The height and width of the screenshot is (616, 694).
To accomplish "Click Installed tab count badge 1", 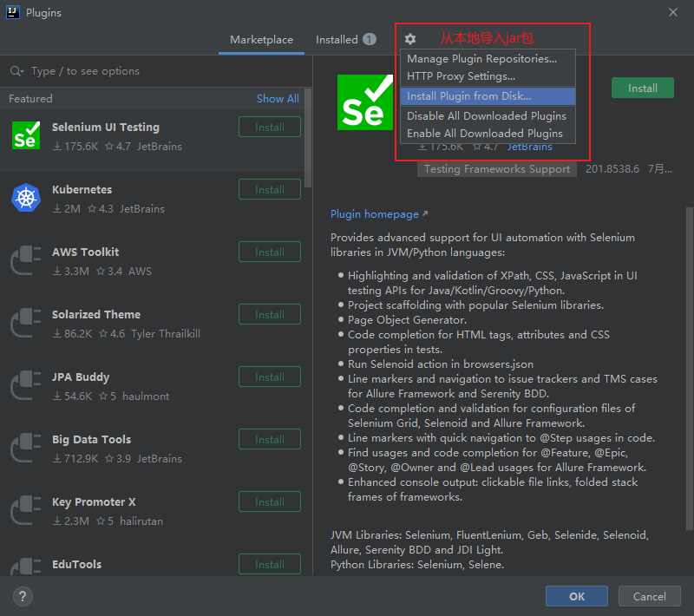I will click(370, 39).
